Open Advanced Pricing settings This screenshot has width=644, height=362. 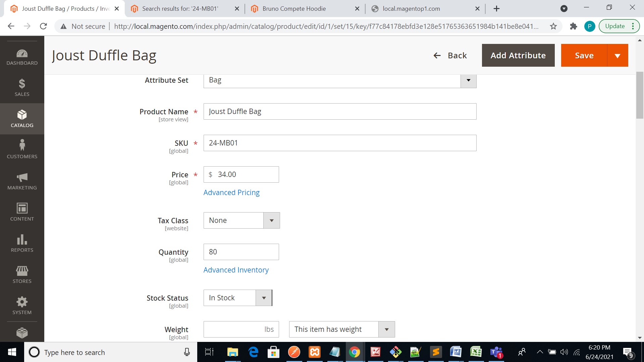(x=231, y=192)
